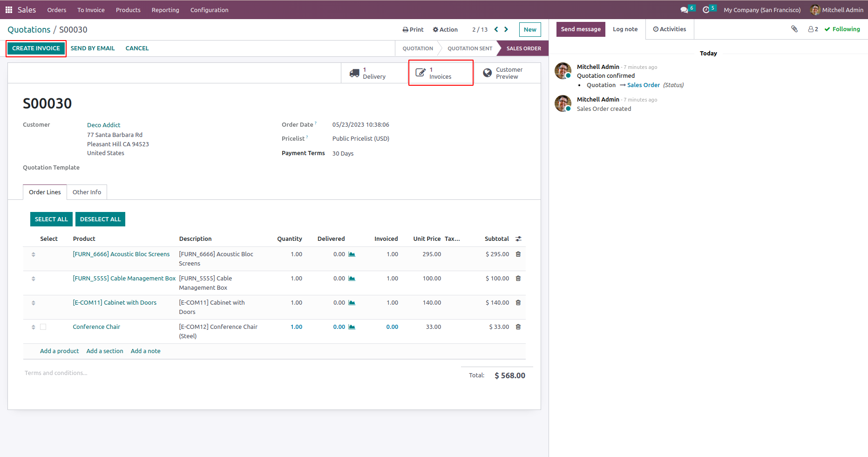
Task: Click the Create Invoice button
Action: [x=36, y=48]
